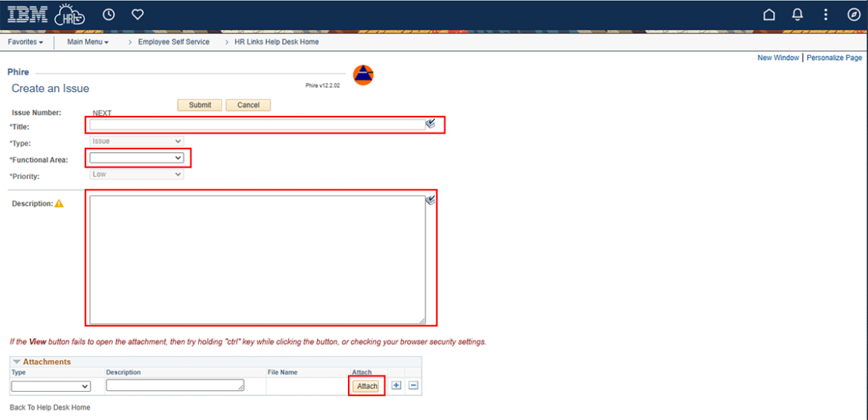Open the Favorites menu
This screenshot has width=868, height=420.
point(25,42)
